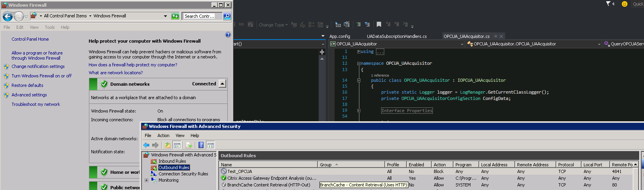
Task: Open the OPCUA_UAAcquisitor project dropdown
Action: pyautogui.click(x=462, y=44)
